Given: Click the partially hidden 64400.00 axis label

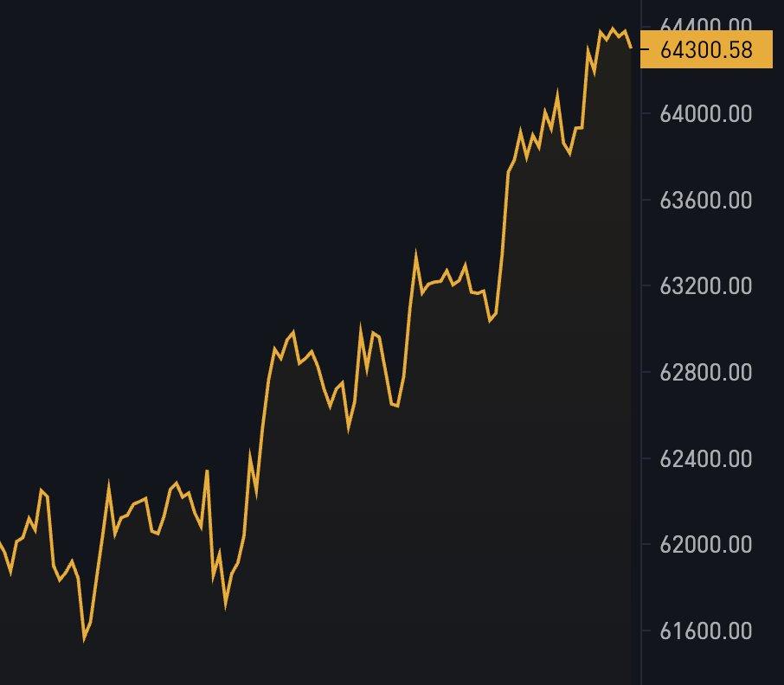Looking at the screenshot, I should [x=705, y=24].
